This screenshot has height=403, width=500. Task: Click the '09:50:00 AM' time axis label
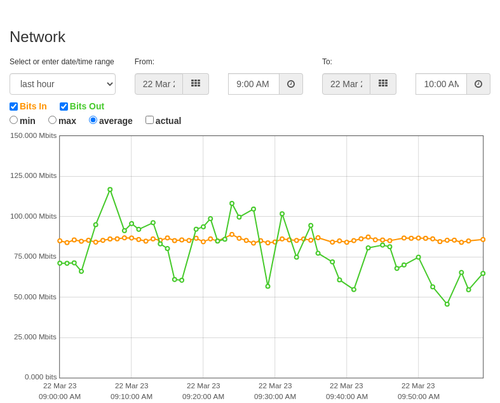tap(418, 397)
